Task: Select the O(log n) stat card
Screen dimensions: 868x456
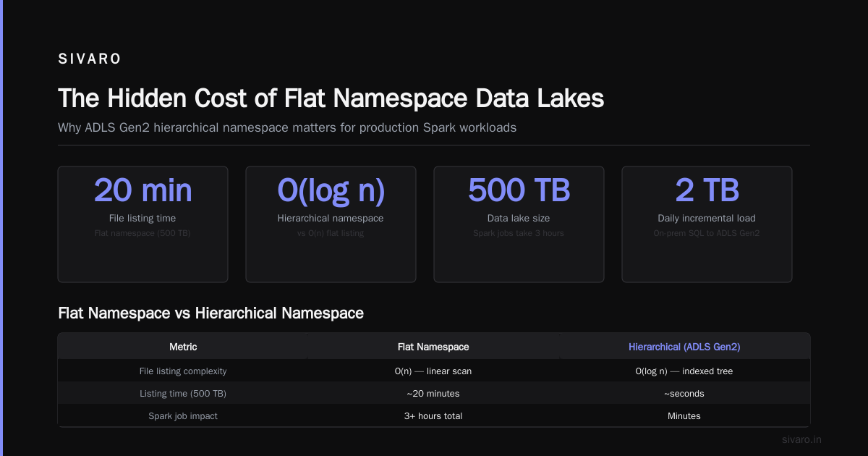Action: [x=331, y=224]
